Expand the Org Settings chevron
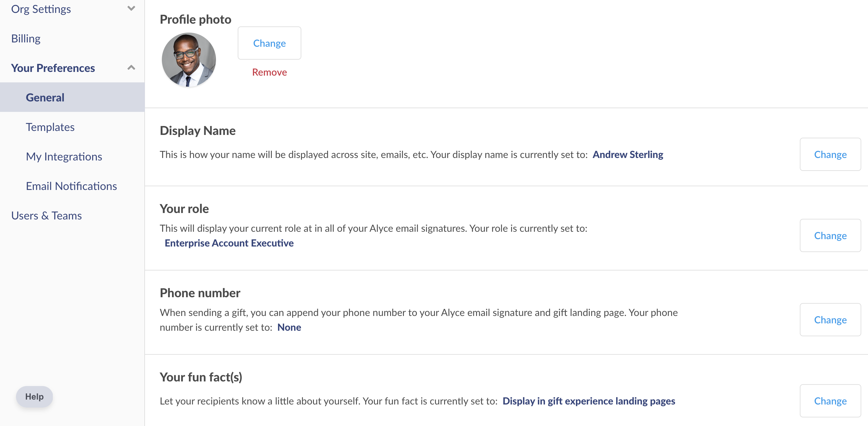Image resolution: width=868 pixels, height=426 pixels. click(x=131, y=8)
